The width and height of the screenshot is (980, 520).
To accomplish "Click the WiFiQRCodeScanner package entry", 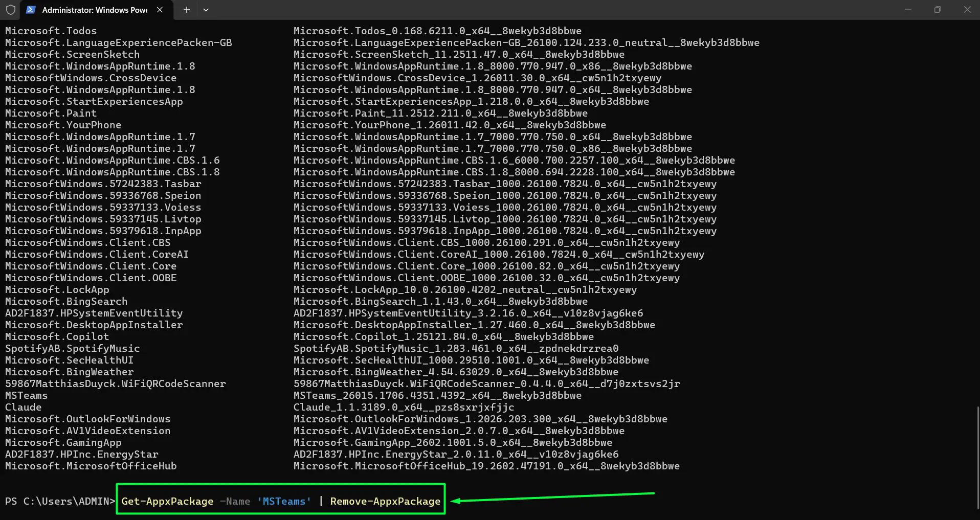I will pyautogui.click(x=115, y=383).
